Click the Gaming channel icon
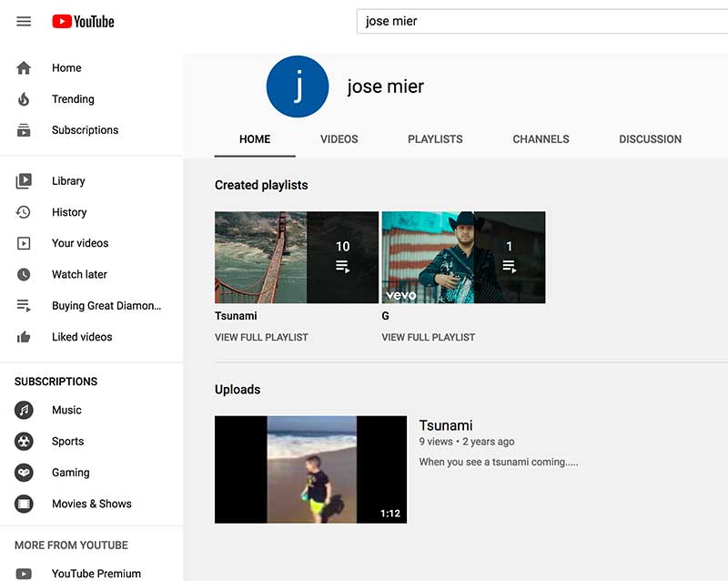728x581 pixels. coord(24,473)
